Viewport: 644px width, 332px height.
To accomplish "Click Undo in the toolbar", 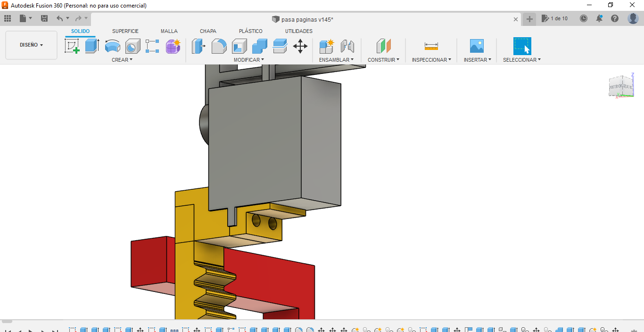I will point(58,18).
